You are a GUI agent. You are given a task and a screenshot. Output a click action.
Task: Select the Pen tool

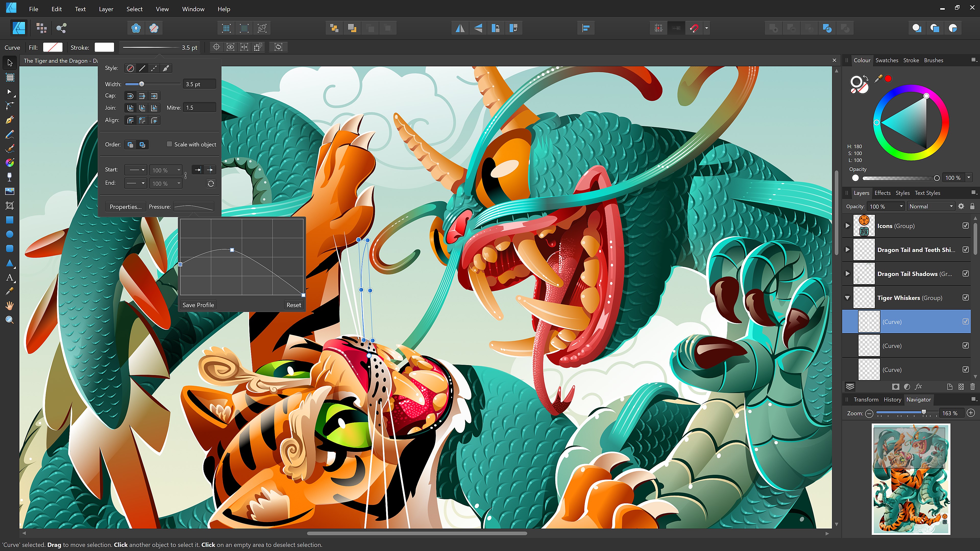click(x=9, y=119)
